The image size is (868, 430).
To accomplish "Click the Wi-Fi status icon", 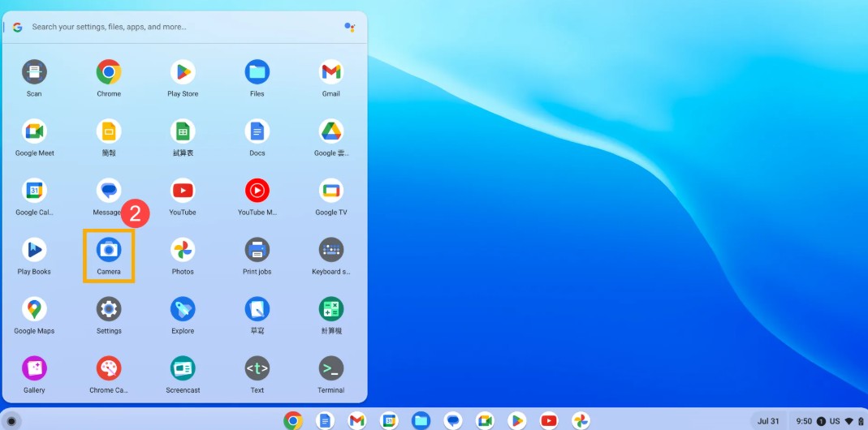I will pyautogui.click(x=849, y=421).
